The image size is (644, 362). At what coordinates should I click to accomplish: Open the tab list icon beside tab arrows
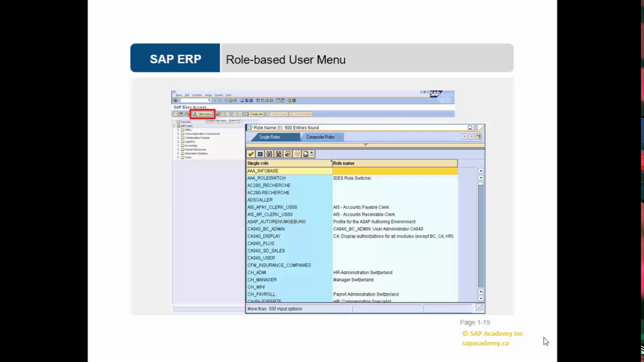[478, 137]
